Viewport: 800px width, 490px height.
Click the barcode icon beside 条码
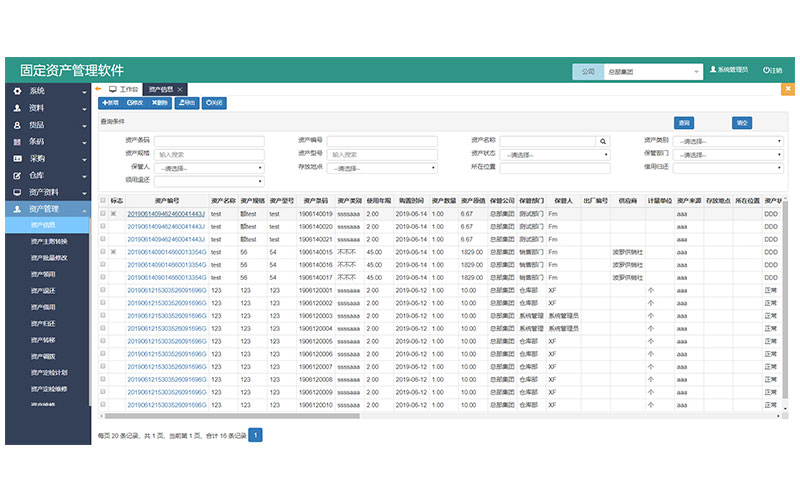pos(17,141)
